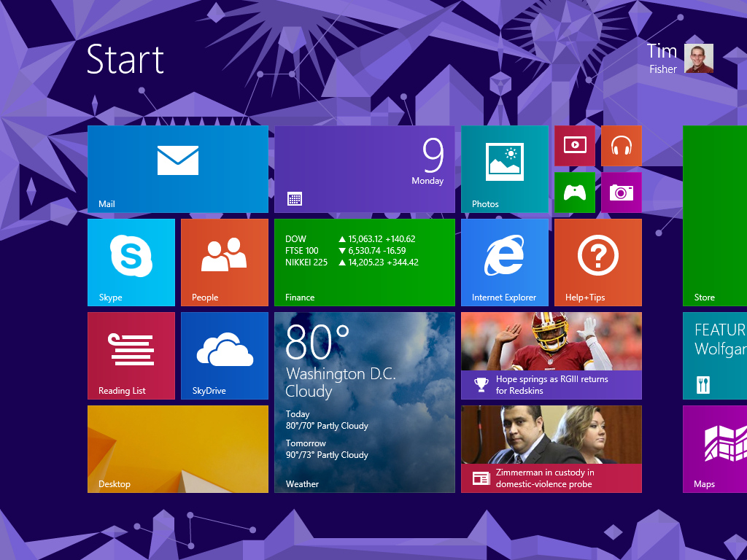Open the Reading List app
Image resolution: width=747 pixels, height=560 pixels.
131,356
